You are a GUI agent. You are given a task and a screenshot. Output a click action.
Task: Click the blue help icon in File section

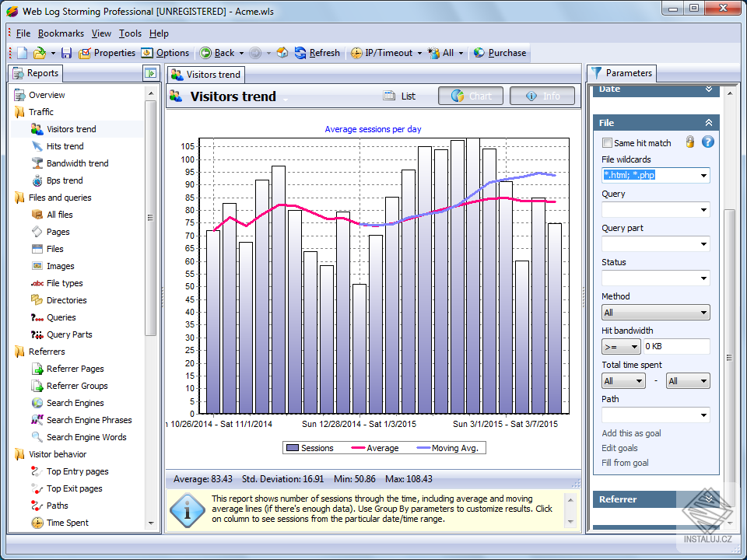(708, 142)
